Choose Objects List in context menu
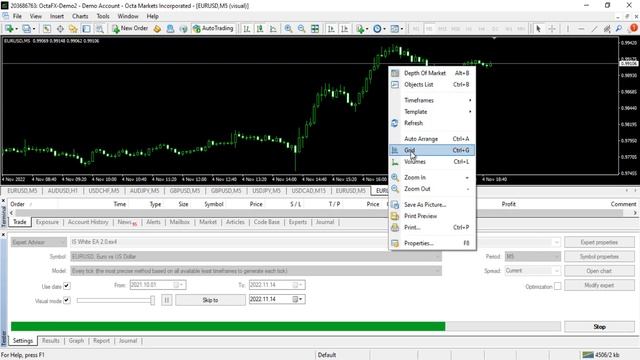 432,84
